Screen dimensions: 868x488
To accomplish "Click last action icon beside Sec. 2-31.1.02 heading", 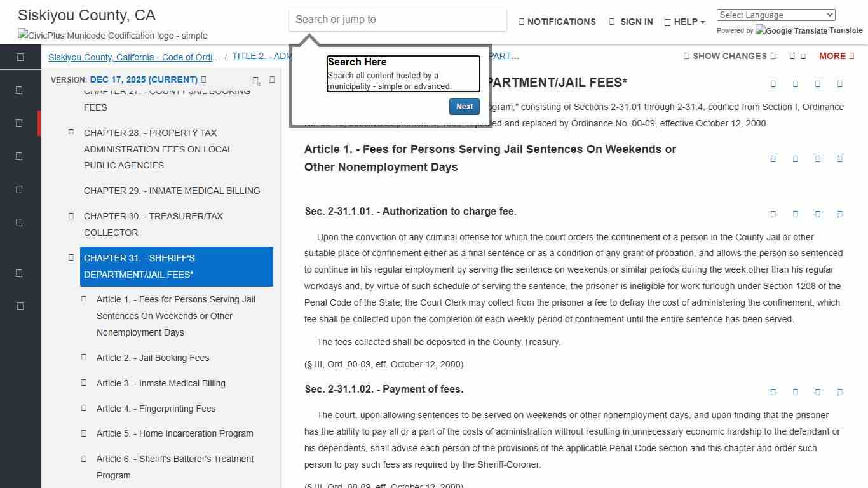I will click(x=840, y=392).
